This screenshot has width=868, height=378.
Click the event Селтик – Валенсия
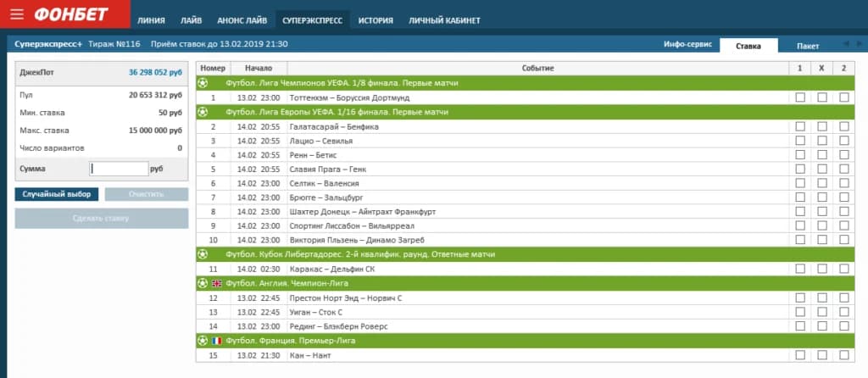(x=325, y=183)
